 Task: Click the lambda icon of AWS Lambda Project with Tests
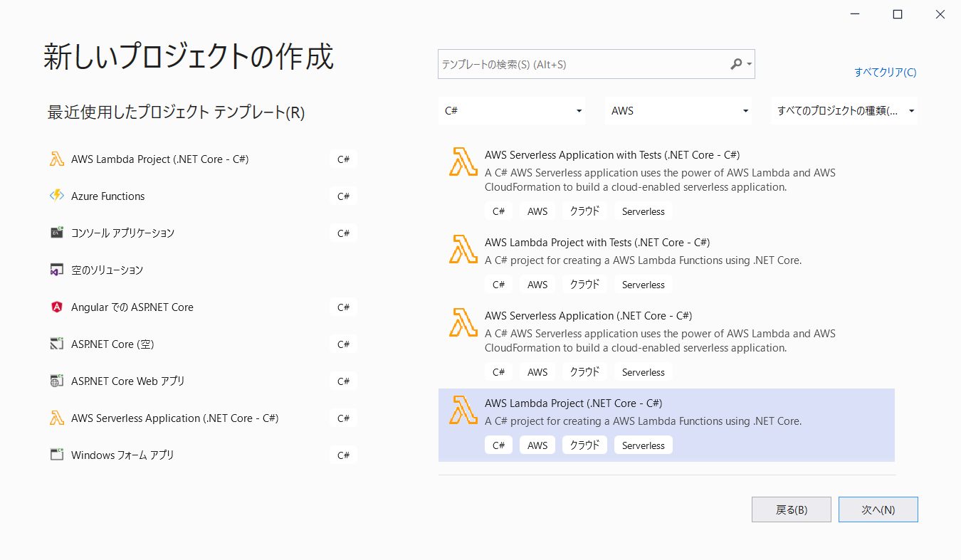pos(463,249)
